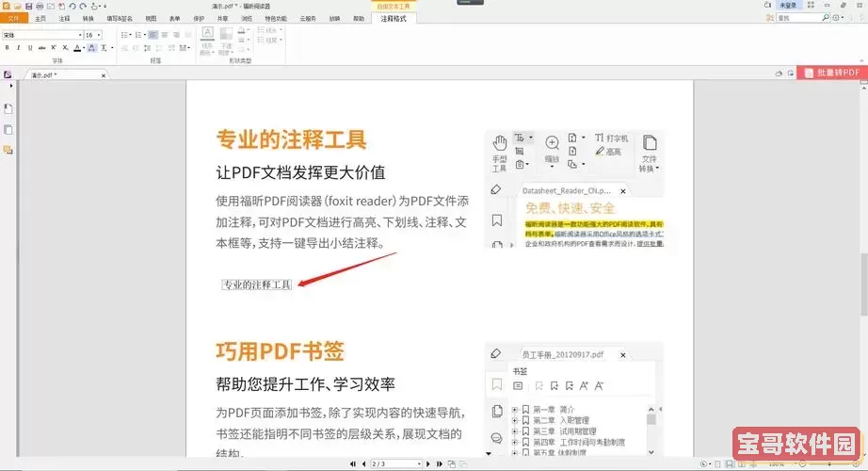Click the zoom in plus button
The width and height of the screenshot is (868, 471).
857,463
